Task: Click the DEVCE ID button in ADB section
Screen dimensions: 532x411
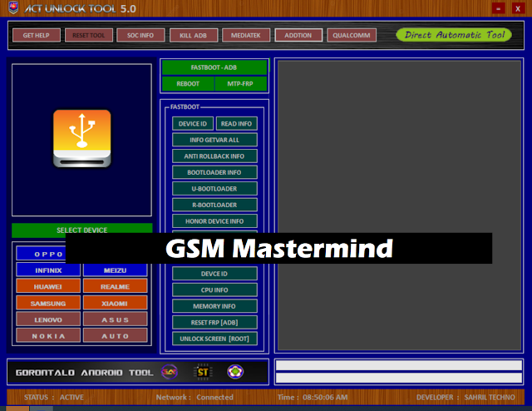Action: click(214, 274)
